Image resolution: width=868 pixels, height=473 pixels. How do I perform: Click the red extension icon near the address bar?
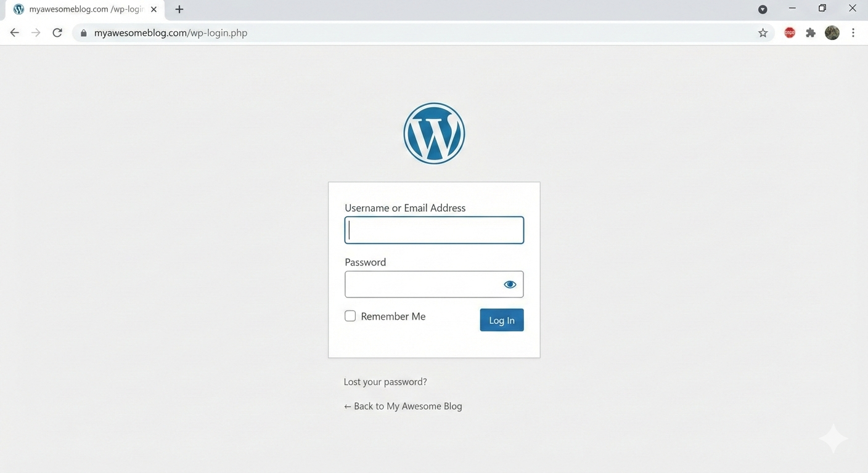click(x=789, y=32)
